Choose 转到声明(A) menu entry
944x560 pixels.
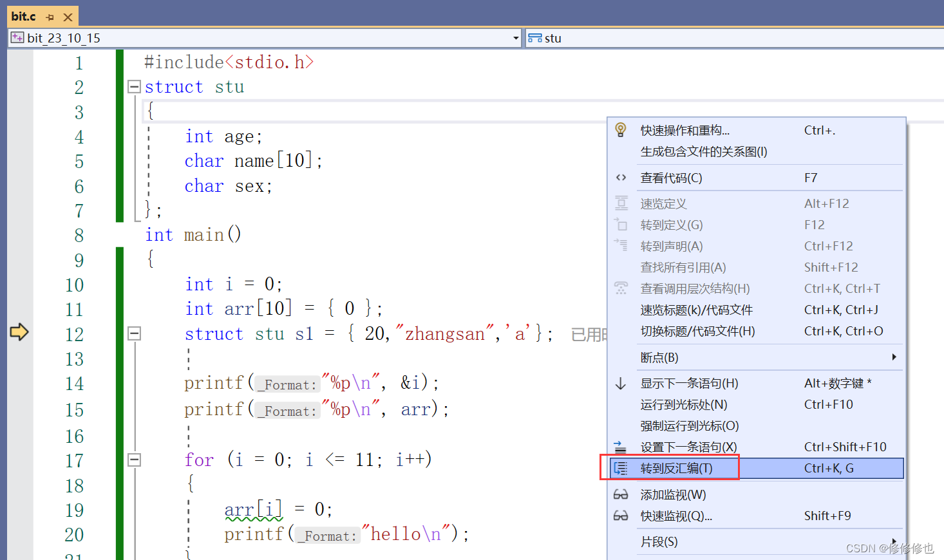[x=757, y=246]
